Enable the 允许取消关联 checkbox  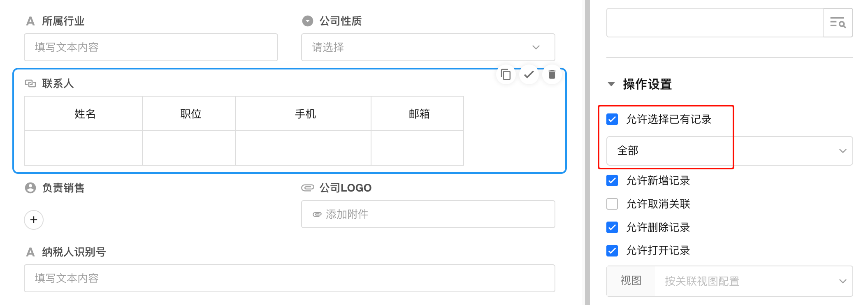click(x=612, y=204)
